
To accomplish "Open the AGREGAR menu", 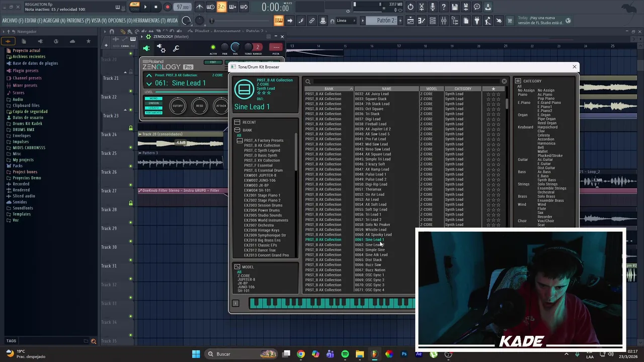I will [x=54, y=21].
